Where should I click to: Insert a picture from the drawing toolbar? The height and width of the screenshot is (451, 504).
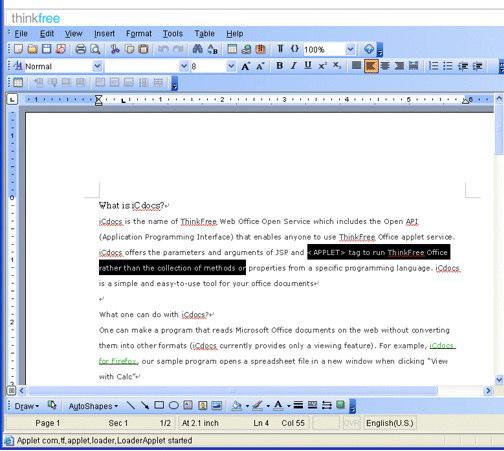click(x=216, y=405)
